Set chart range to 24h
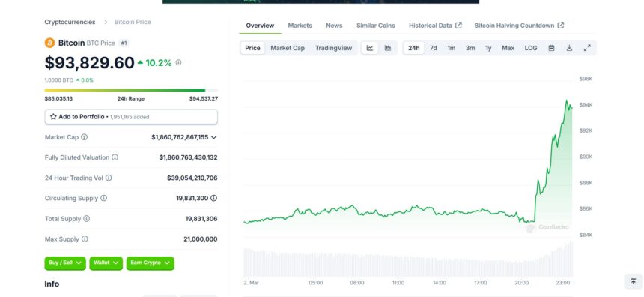Image resolution: width=644 pixels, height=297 pixels. coord(414,48)
